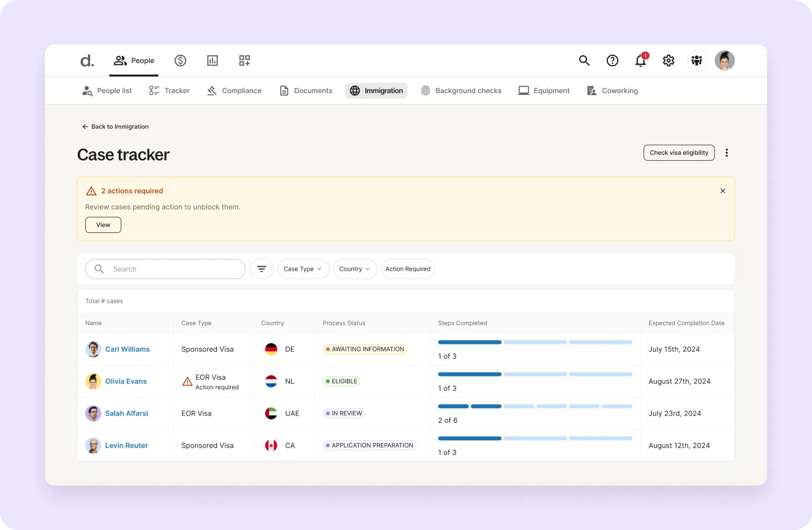
Task: Expand the Case Type dropdown
Action: (x=303, y=269)
